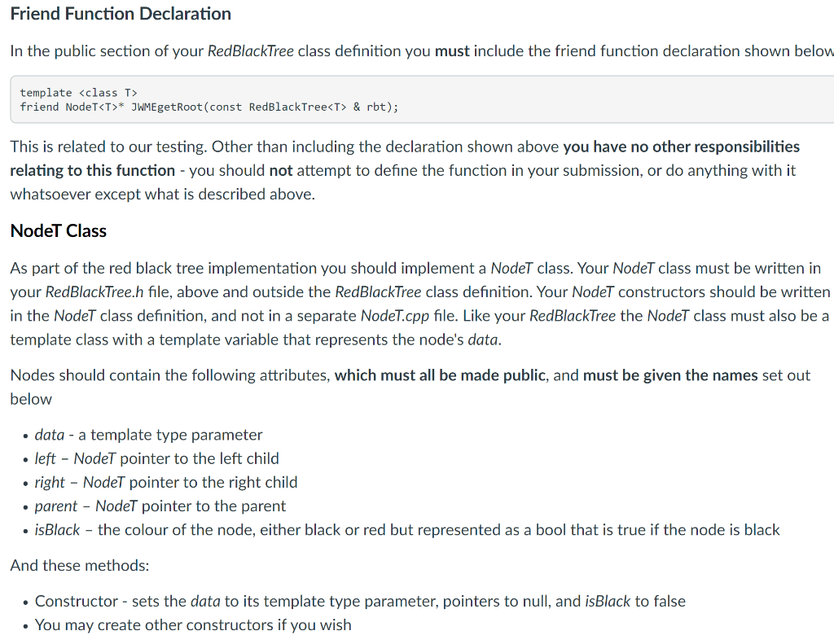Screen dimensions: 834x644
Task: Click 'template <class T>' code line
Action: tap(79, 93)
